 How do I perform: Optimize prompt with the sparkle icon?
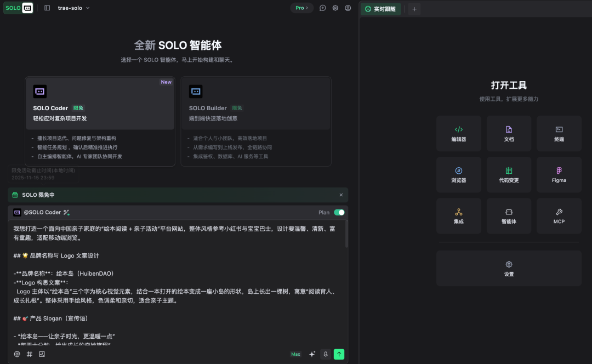coord(312,354)
